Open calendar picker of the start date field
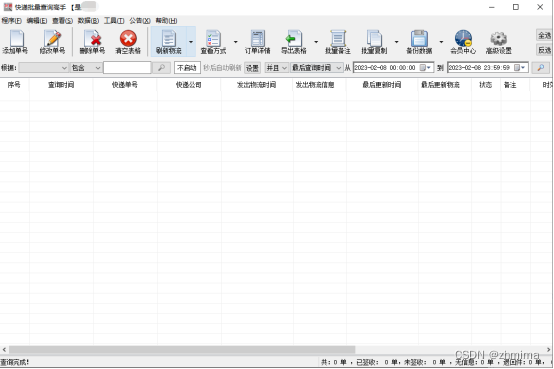The height and width of the screenshot is (369, 554). point(425,68)
